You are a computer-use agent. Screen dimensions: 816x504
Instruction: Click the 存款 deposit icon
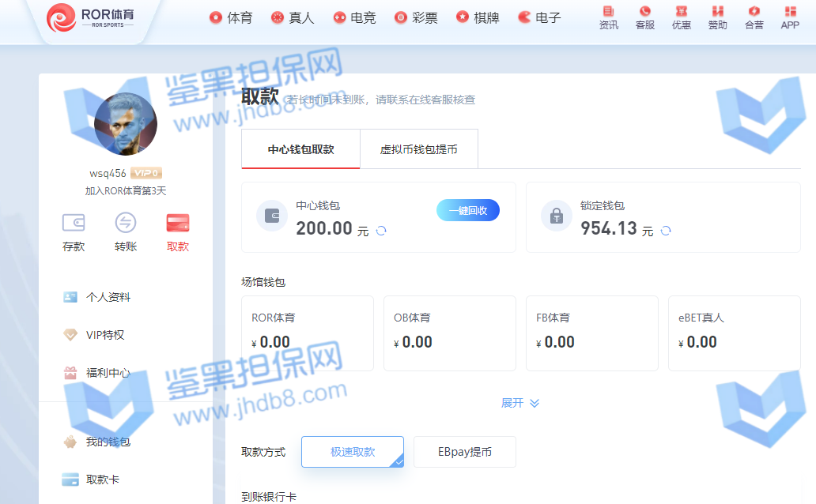click(74, 232)
